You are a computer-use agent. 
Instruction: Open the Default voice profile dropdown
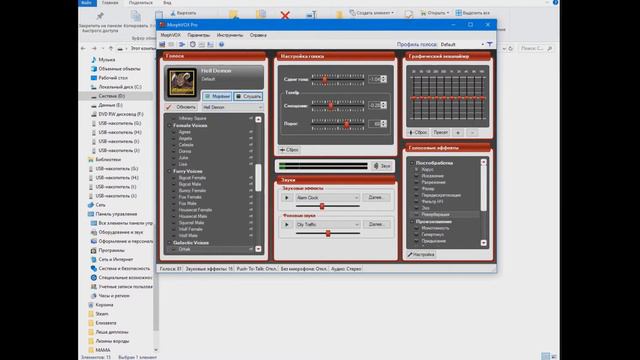click(x=462, y=44)
